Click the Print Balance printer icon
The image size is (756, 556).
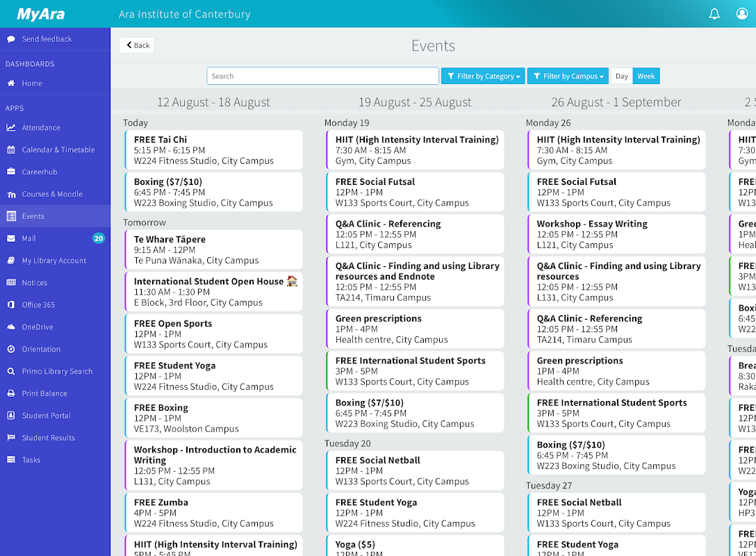pyautogui.click(x=10, y=394)
